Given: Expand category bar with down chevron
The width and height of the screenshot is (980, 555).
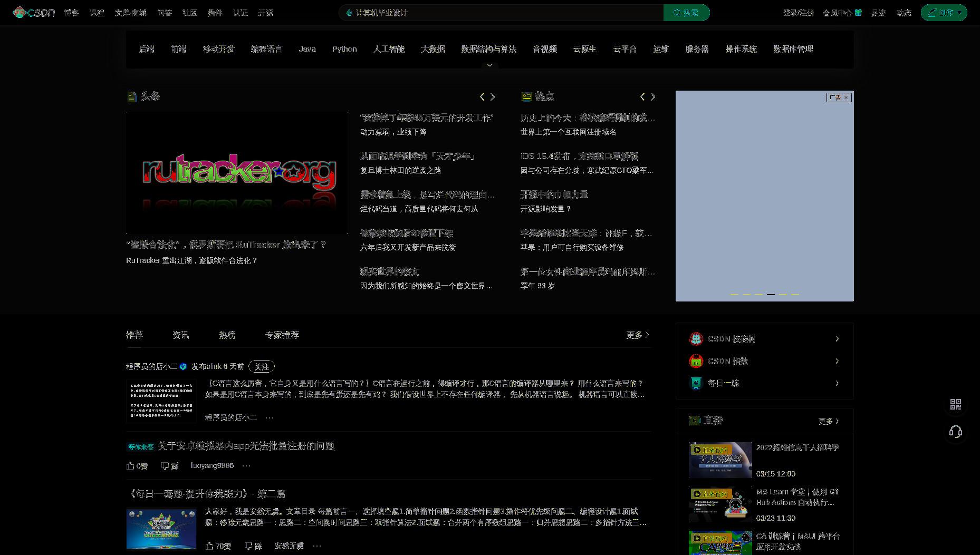Looking at the screenshot, I should tap(489, 65).
